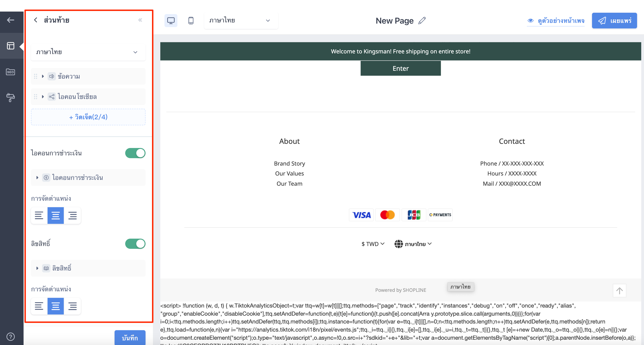Click the About footer heading

(x=289, y=141)
